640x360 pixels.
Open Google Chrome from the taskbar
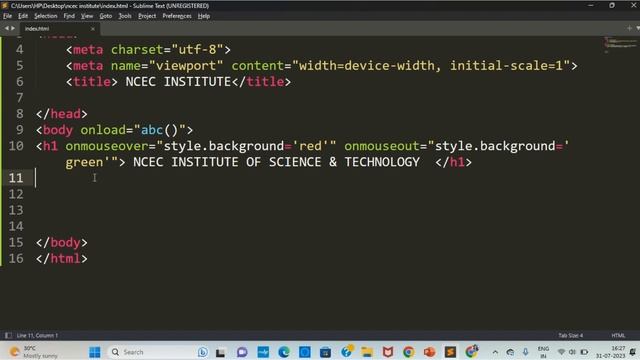[409, 352]
